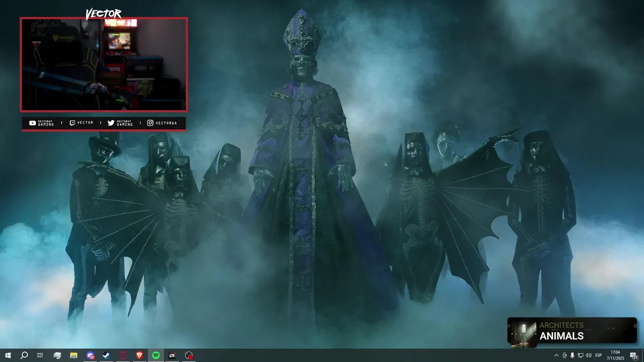Open notification center with 21 badge
The image size is (644, 362).
point(634,355)
